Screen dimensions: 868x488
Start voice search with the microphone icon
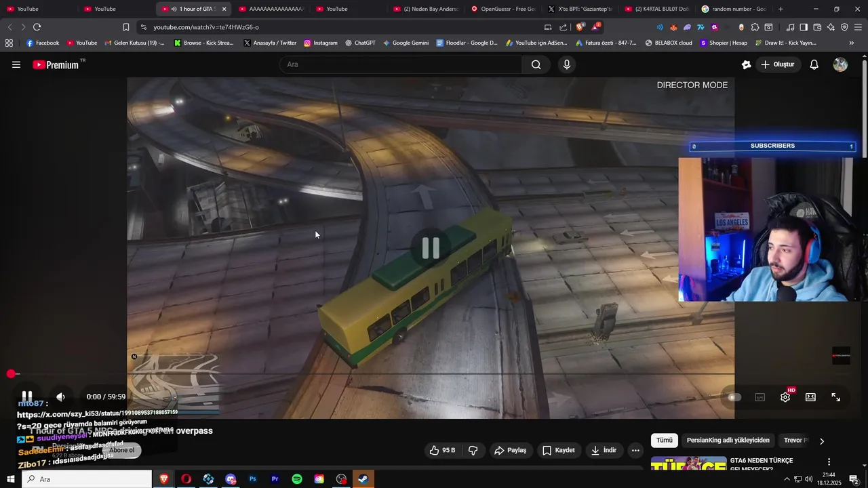567,64
